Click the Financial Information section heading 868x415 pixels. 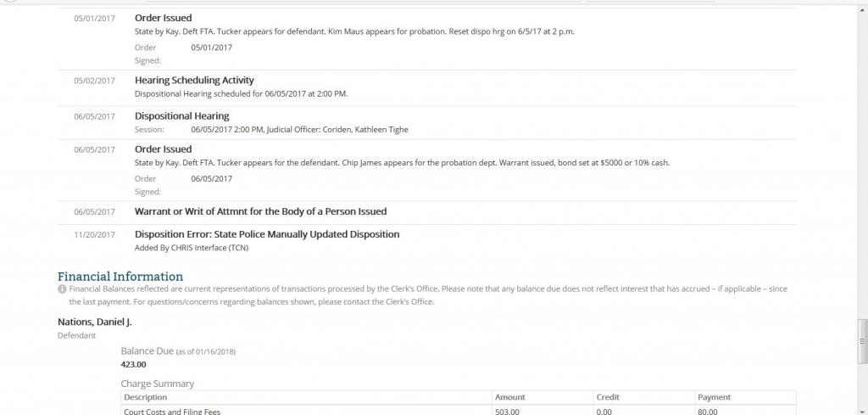point(120,276)
